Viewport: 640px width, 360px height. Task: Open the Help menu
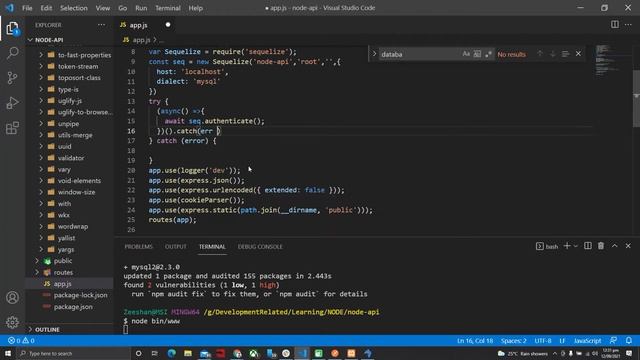tap(196, 8)
